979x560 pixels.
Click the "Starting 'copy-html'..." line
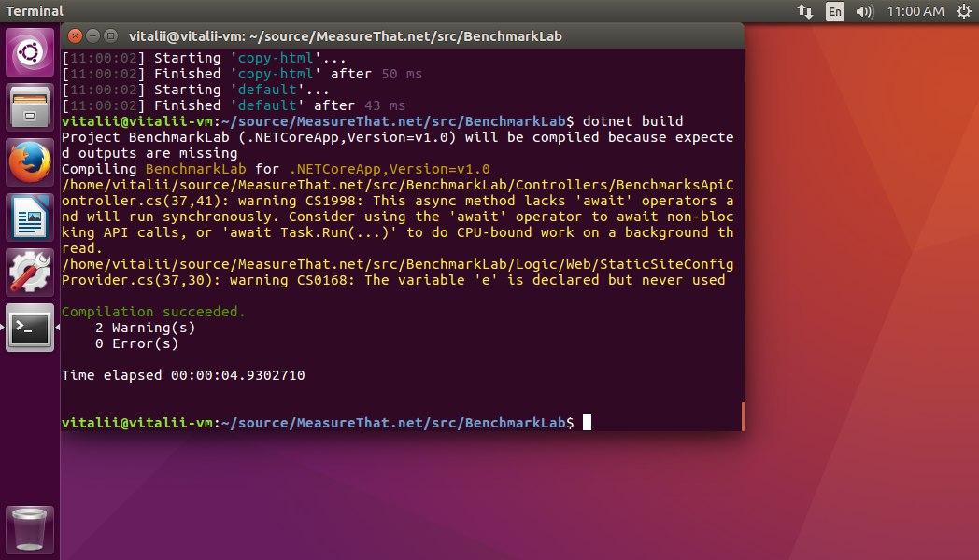[205, 57]
